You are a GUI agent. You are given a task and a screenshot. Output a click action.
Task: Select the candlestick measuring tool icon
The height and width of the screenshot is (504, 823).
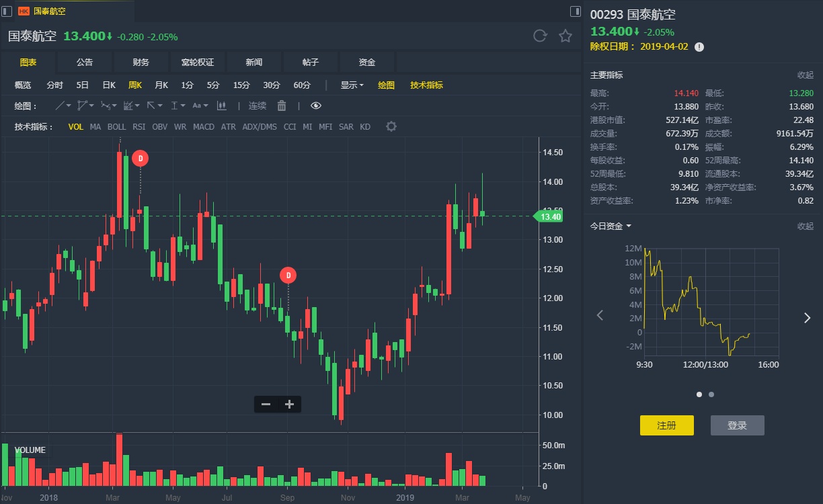tap(221, 106)
